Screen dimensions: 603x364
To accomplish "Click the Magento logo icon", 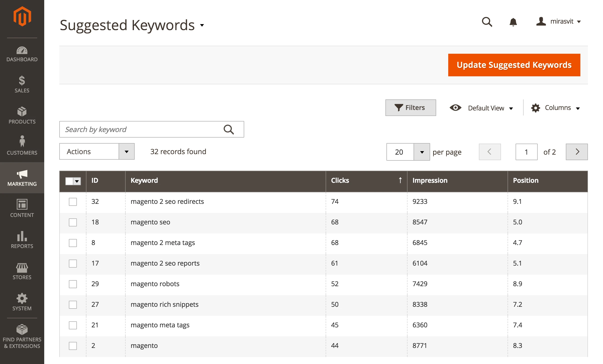I will pyautogui.click(x=22, y=17).
